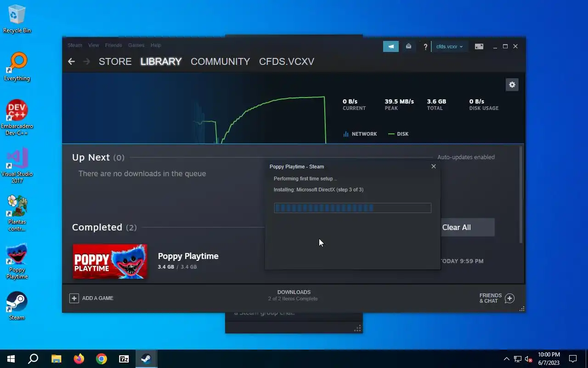Go to the STORE tab
The height and width of the screenshot is (368, 588).
coord(115,62)
